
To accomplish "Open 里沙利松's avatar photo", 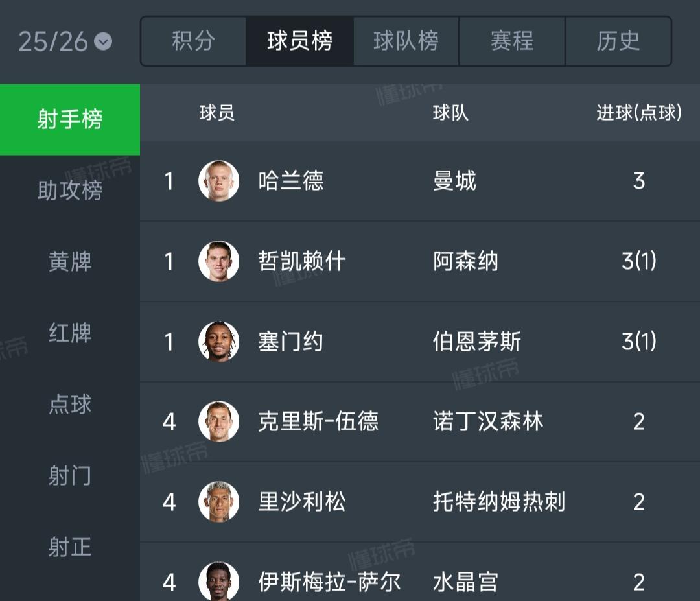I will 219,502.
